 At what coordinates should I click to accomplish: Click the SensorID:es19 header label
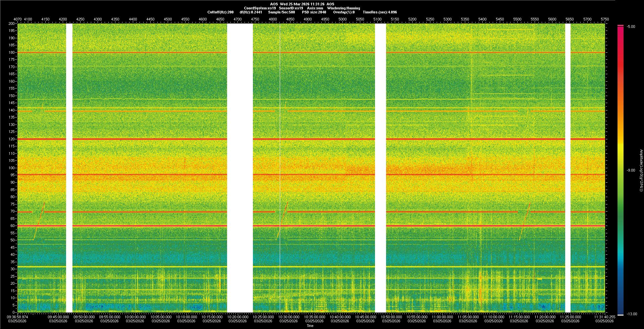click(291, 8)
